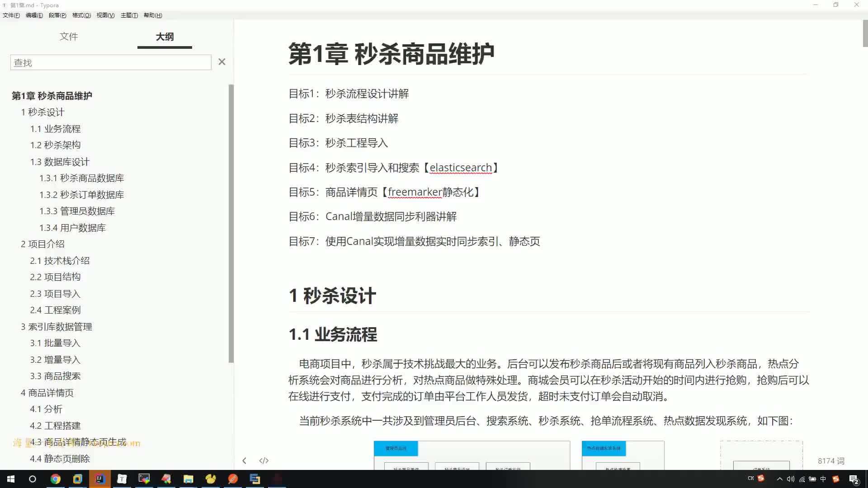Jump to outline item 4.4 静态页删除

click(60, 459)
